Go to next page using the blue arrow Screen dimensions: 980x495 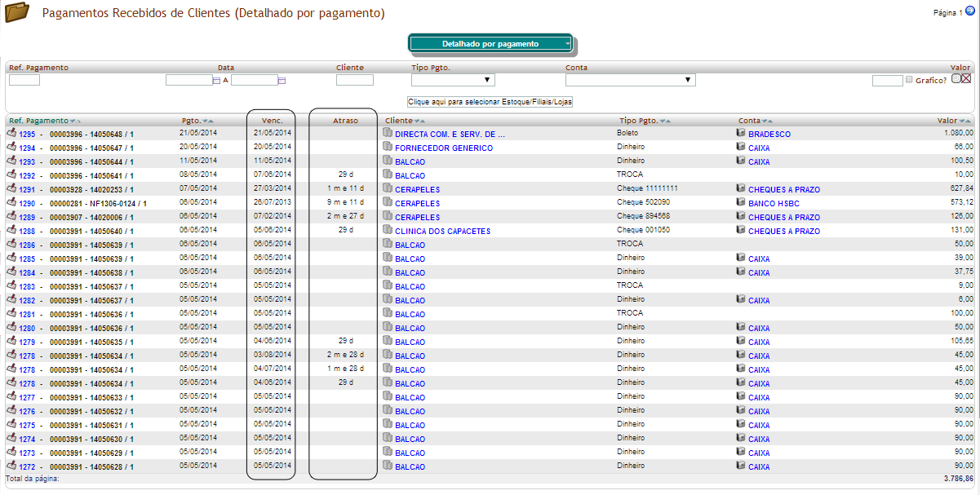(x=969, y=11)
